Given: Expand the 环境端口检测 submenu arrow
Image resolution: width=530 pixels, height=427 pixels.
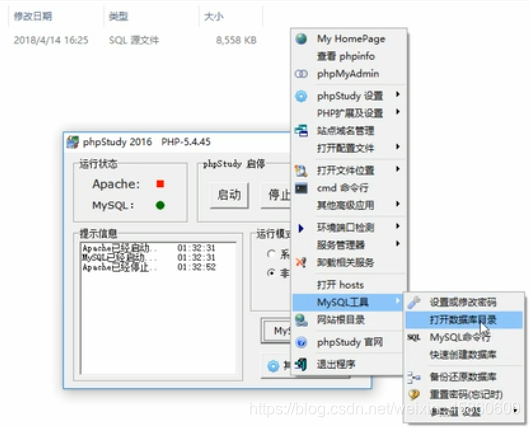Looking at the screenshot, I should [x=398, y=226].
